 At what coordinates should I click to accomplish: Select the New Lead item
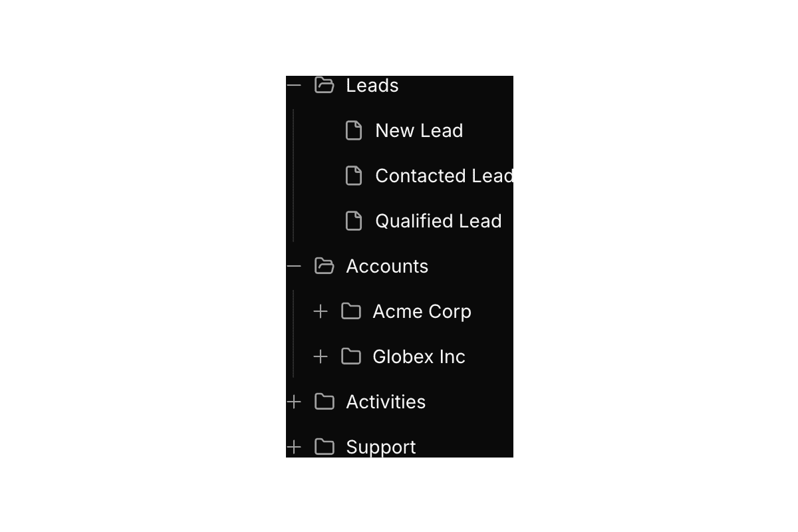[419, 130]
